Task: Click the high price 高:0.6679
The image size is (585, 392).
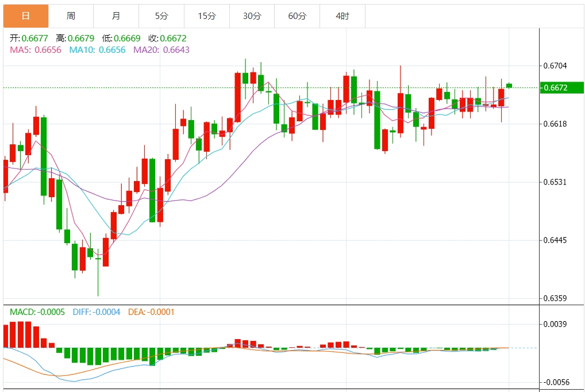Action: [75, 39]
